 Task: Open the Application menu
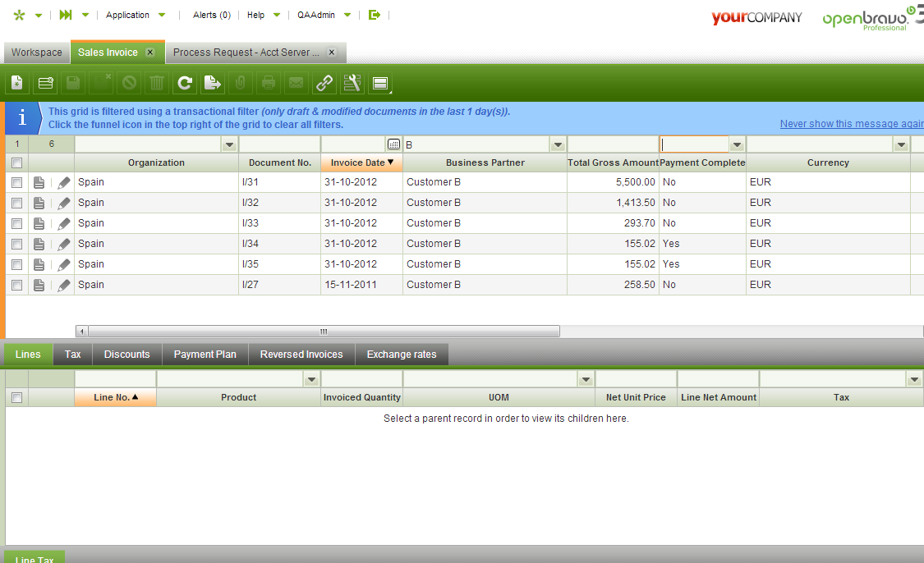coord(136,15)
